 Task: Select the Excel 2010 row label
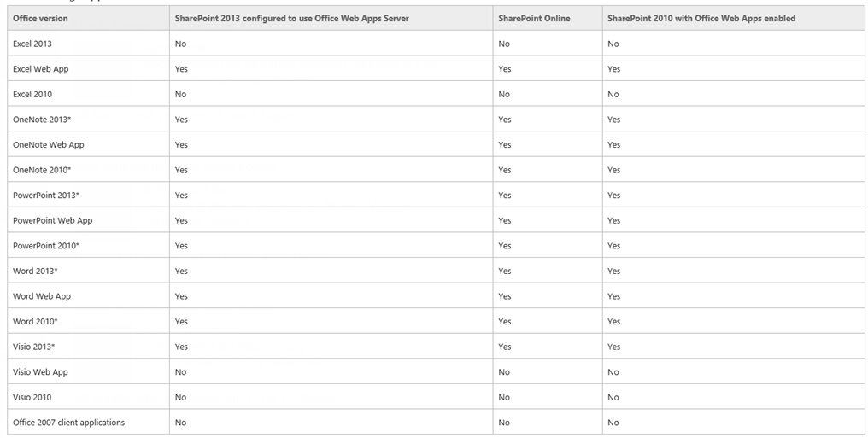[32, 94]
